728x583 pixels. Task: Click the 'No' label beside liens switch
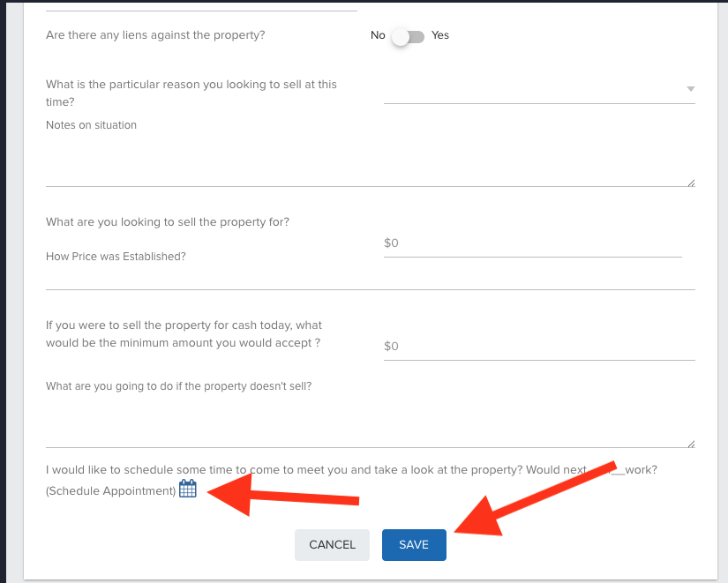(x=378, y=35)
